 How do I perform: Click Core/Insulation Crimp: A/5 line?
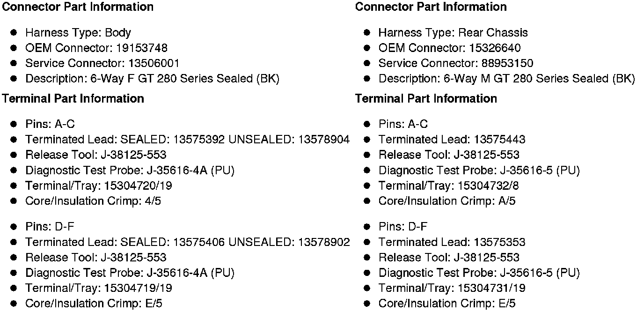(447, 201)
